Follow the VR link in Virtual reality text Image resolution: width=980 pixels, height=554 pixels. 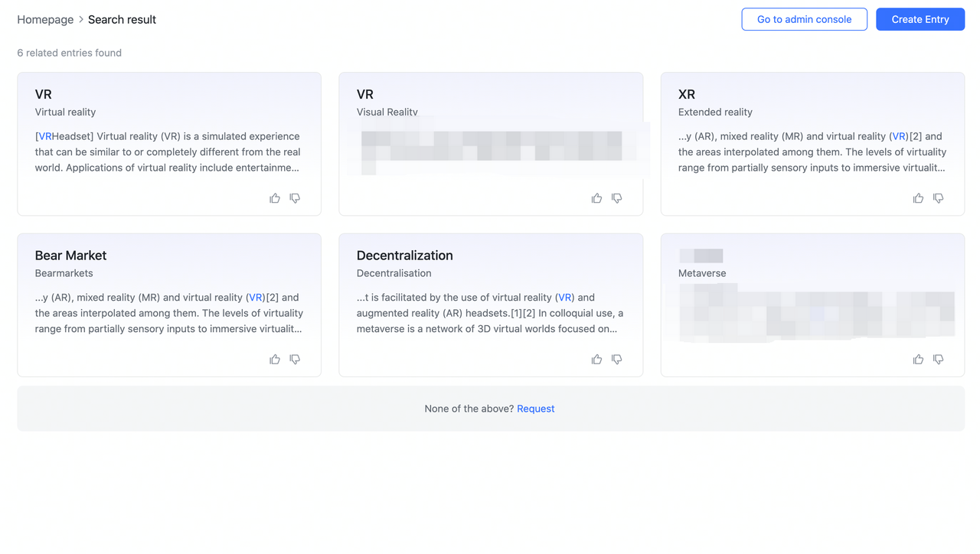click(x=44, y=135)
